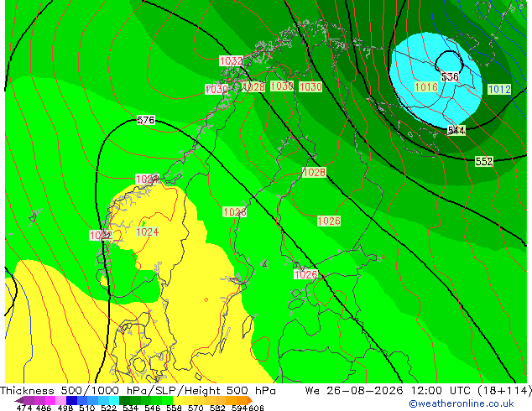
Task: Click the legend value 474
Action: tap(24, 408)
